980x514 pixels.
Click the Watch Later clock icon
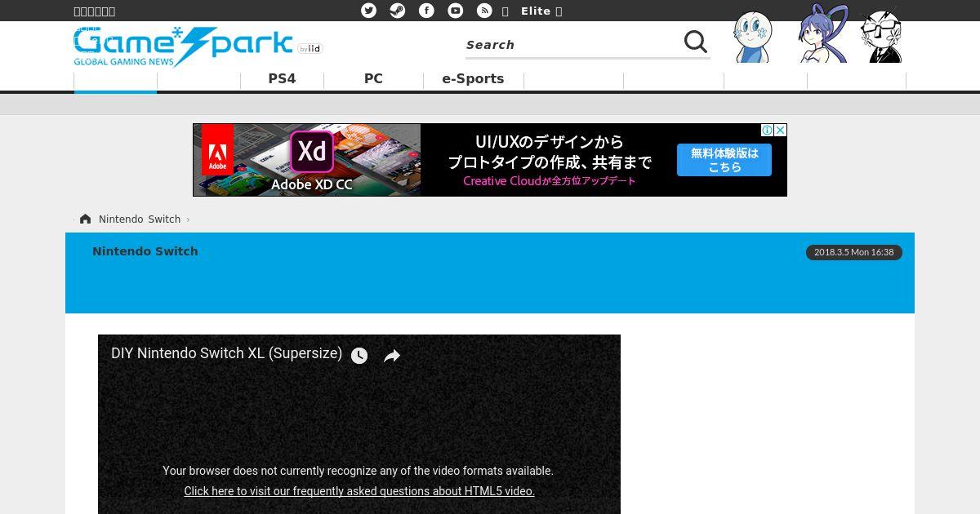pos(359,356)
